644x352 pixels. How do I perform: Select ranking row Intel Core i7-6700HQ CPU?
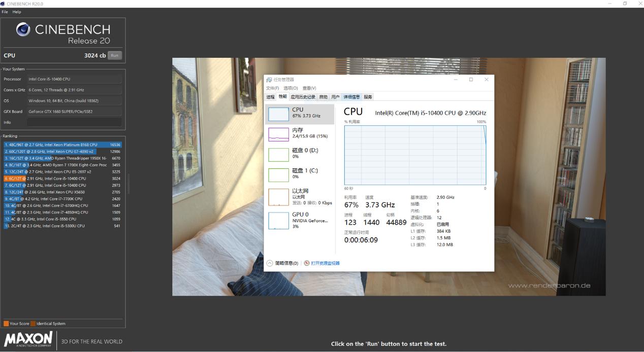[62, 205]
